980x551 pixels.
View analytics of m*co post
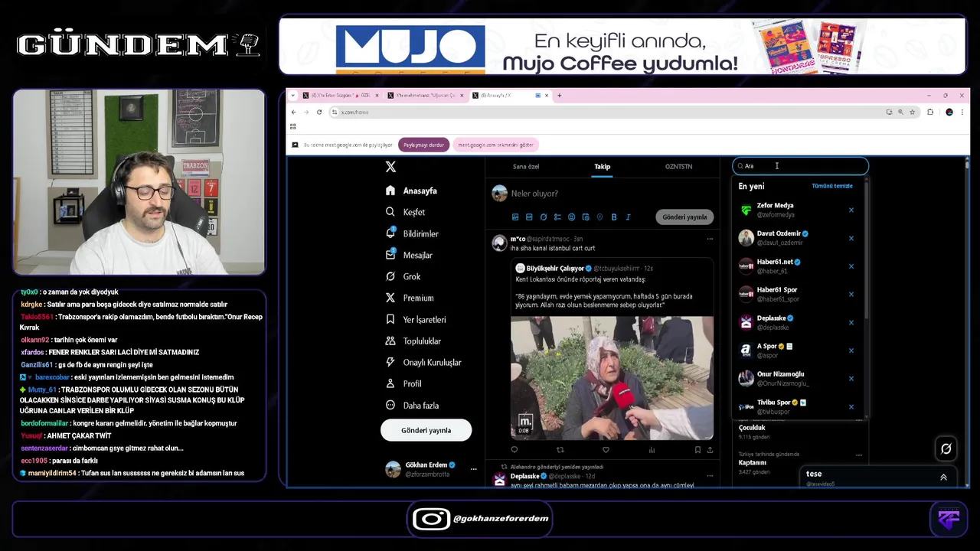652,450
